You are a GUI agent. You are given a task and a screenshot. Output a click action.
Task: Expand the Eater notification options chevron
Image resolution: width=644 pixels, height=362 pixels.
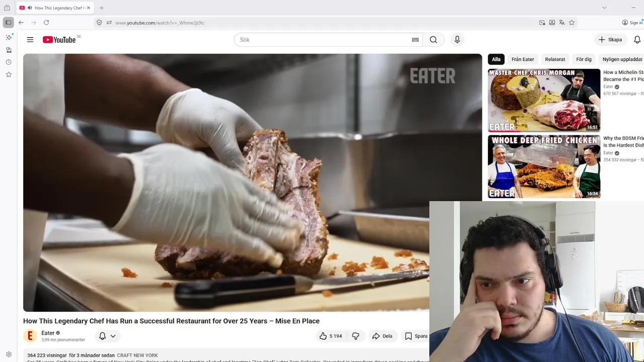click(113, 336)
